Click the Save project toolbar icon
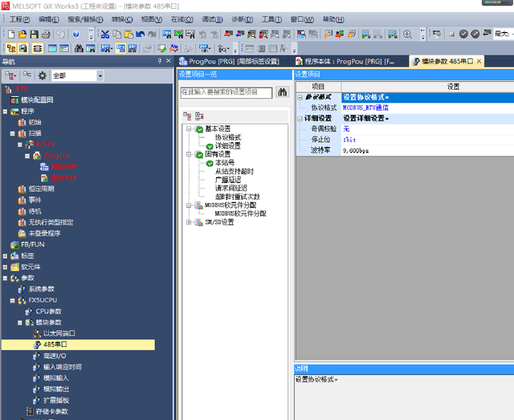 click(35, 34)
